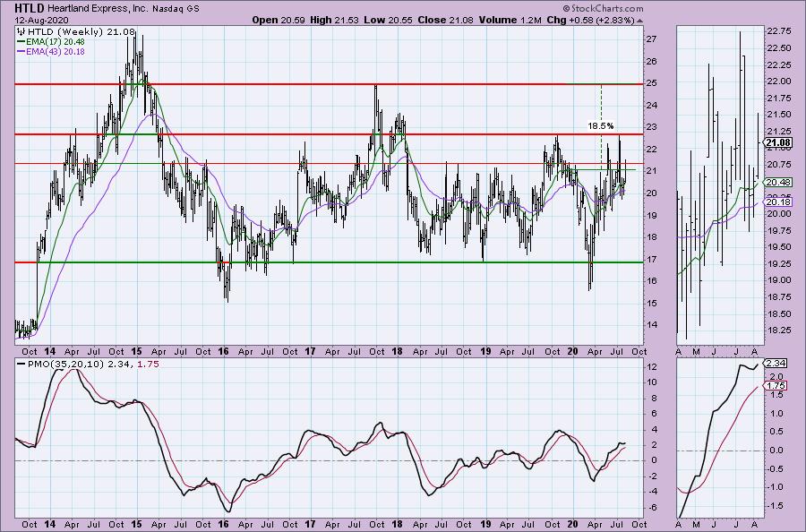Click the 19.25 label on the zoomed panel axis

779,263
